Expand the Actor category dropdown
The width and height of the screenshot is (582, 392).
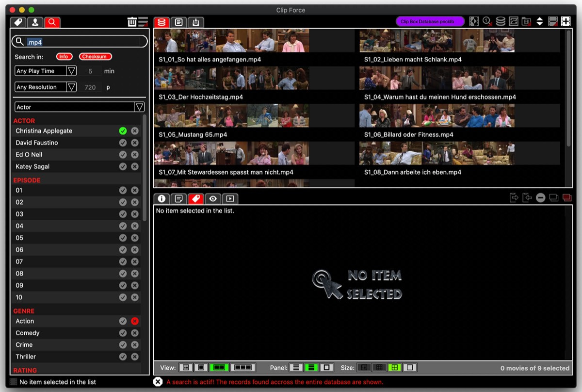80,107
